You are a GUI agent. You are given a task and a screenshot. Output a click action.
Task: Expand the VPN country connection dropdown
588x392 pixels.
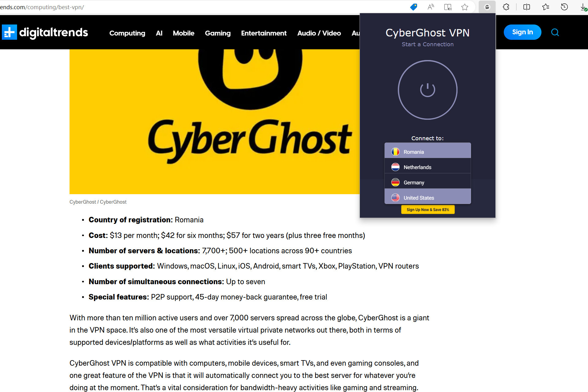428,151
